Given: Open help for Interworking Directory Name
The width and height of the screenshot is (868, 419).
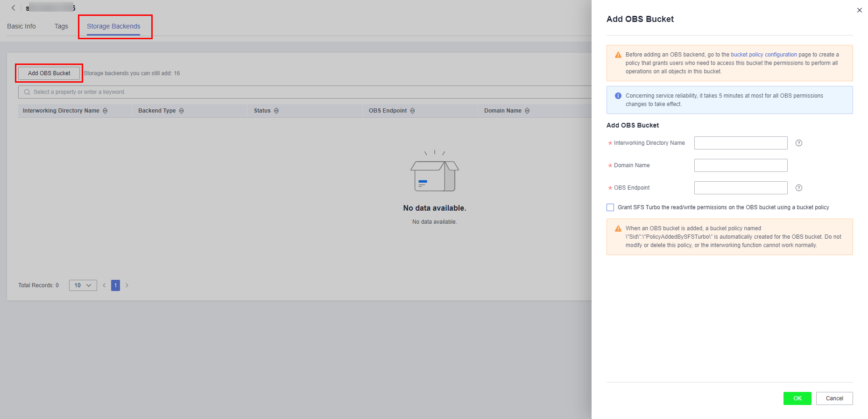Looking at the screenshot, I should pyautogui.click(x=799, y=143).
